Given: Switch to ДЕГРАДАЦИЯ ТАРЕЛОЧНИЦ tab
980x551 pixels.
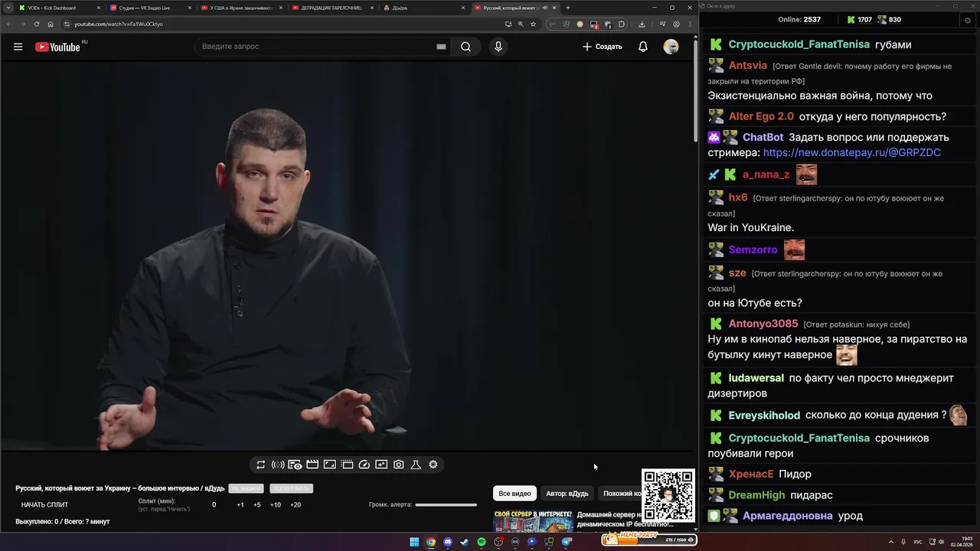Looking at the screenshot, I should (333, 8).
